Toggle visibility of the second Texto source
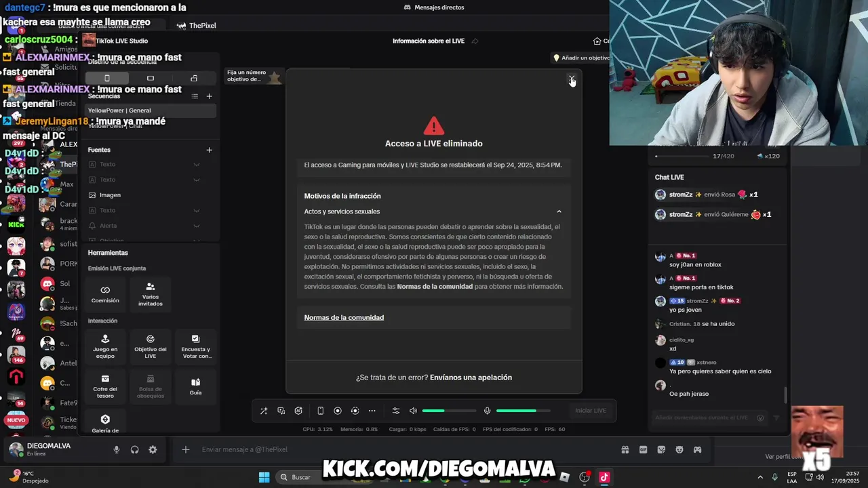The width and height of the screenshot is (868, 488). [x=197, y=180]
